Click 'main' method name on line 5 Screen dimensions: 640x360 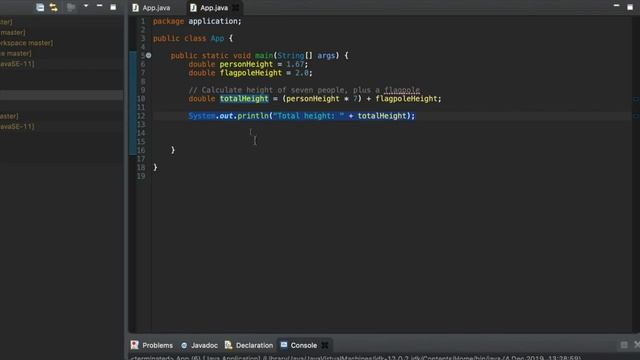click(264, 56)
